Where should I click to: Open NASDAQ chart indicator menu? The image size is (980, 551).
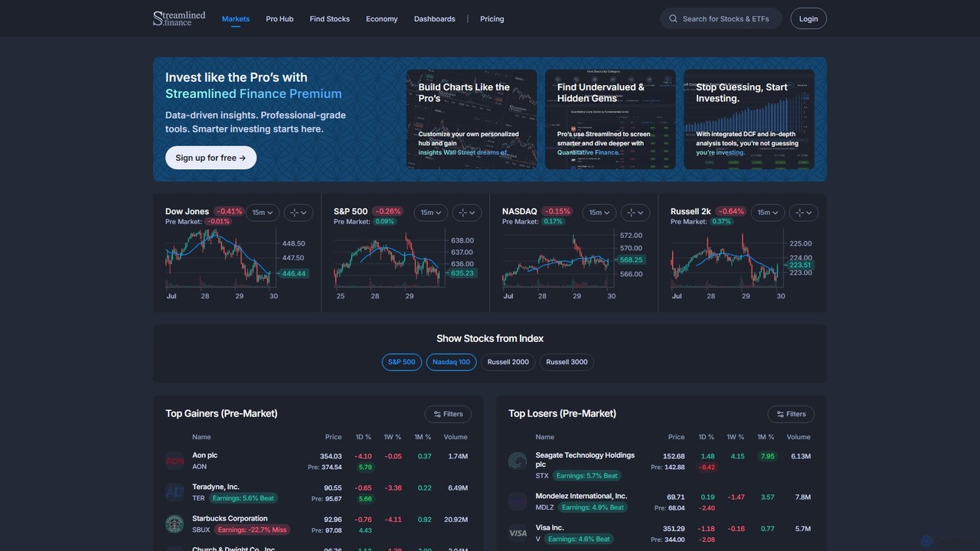[x=635, y=213]
